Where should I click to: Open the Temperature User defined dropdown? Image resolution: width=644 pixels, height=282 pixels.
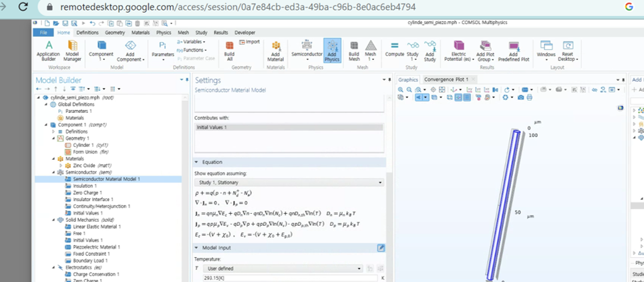tap(279, 269)
